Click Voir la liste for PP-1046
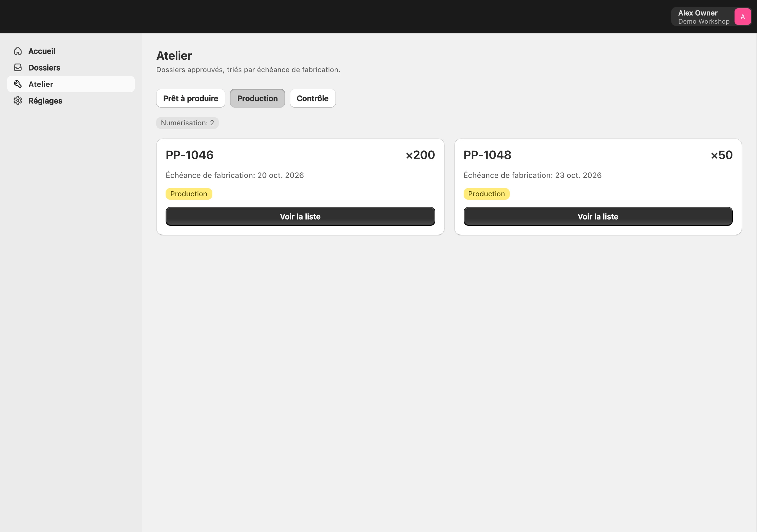Image resolution: width=757 pixels, height=532 pixels. click(300, 216)
